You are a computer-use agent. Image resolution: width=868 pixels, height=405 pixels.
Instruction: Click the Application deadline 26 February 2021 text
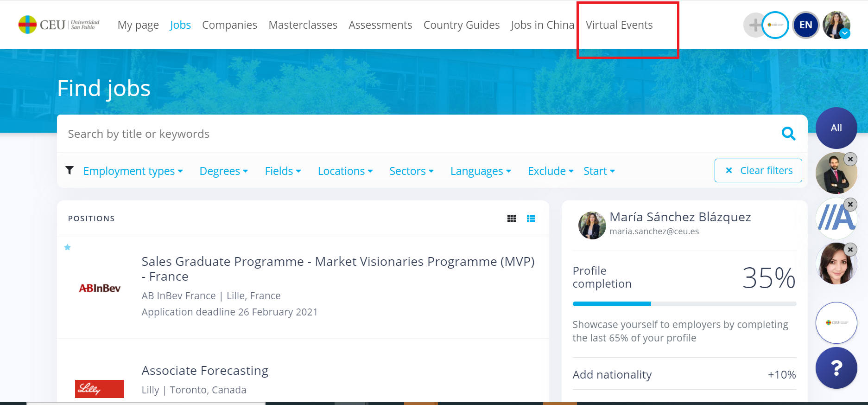click(x=229, y=312)
